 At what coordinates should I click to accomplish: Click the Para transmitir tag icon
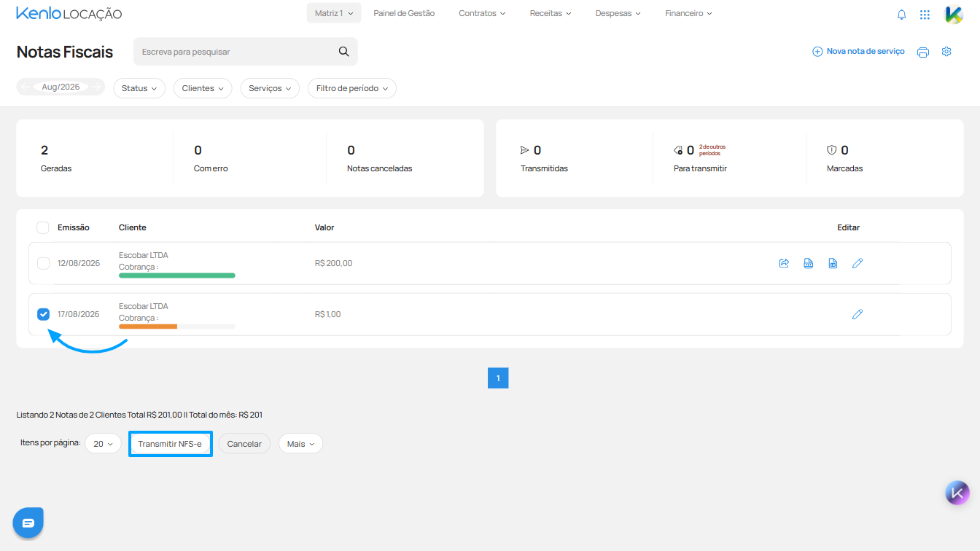point(678,150)
